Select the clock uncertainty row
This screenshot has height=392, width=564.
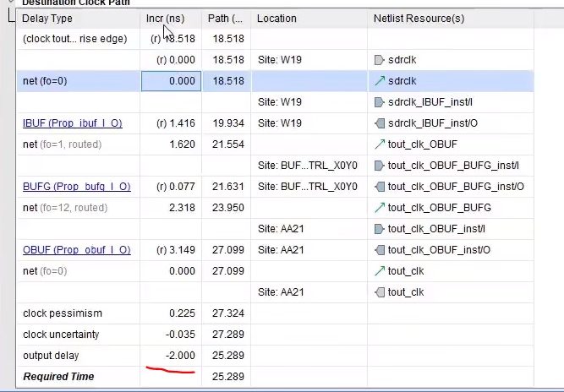(x=275, y=335)
